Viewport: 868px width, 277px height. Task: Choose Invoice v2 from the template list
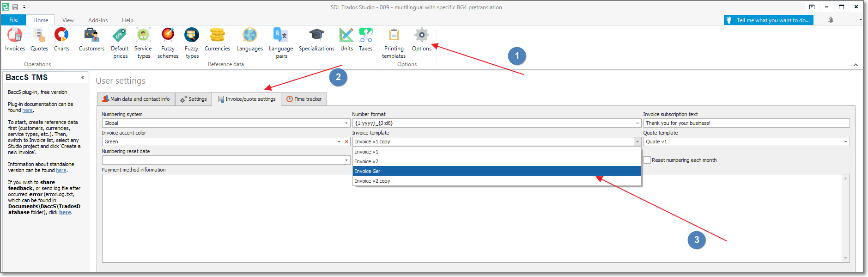coord(497,161)
